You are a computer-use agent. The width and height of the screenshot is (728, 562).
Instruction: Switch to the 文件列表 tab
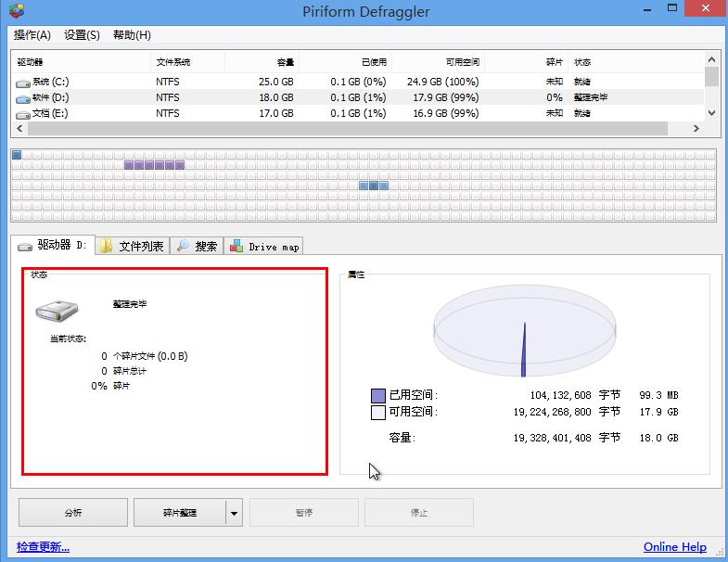click(133, 246)
